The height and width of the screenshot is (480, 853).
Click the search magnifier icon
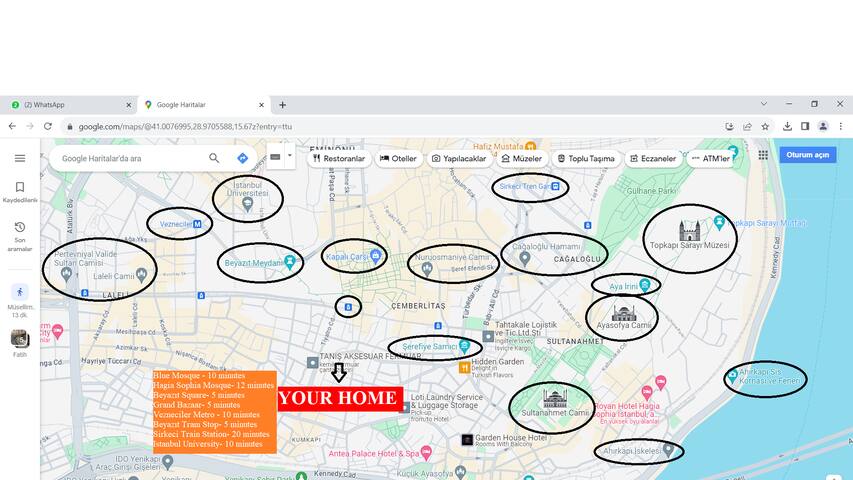(214, 158)
